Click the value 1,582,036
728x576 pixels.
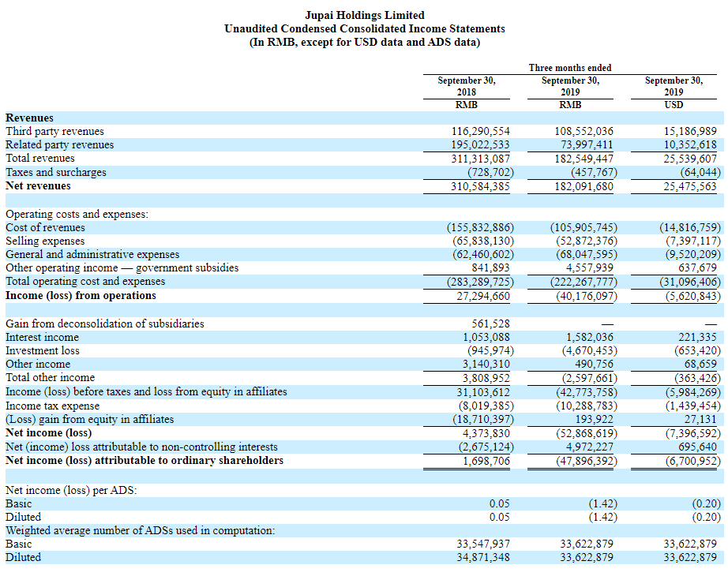[x=590, y=337]
